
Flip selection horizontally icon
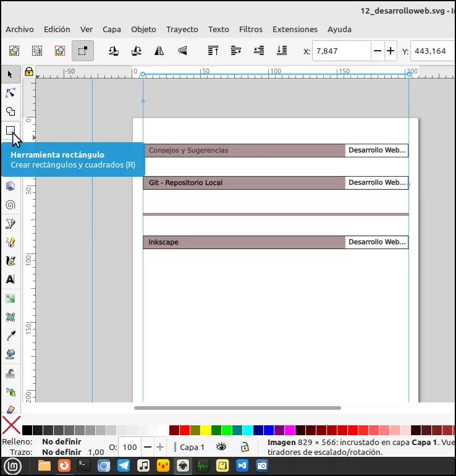point(159,51)
